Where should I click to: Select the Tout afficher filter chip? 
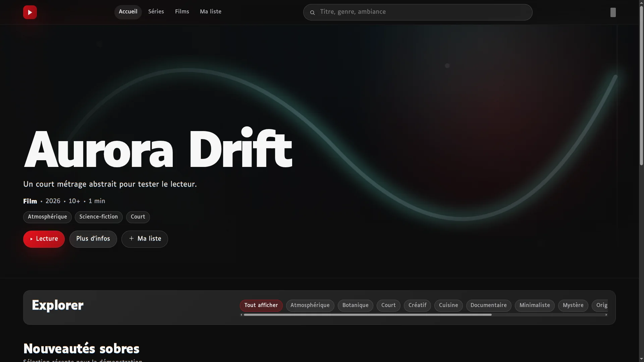point(261,306)
